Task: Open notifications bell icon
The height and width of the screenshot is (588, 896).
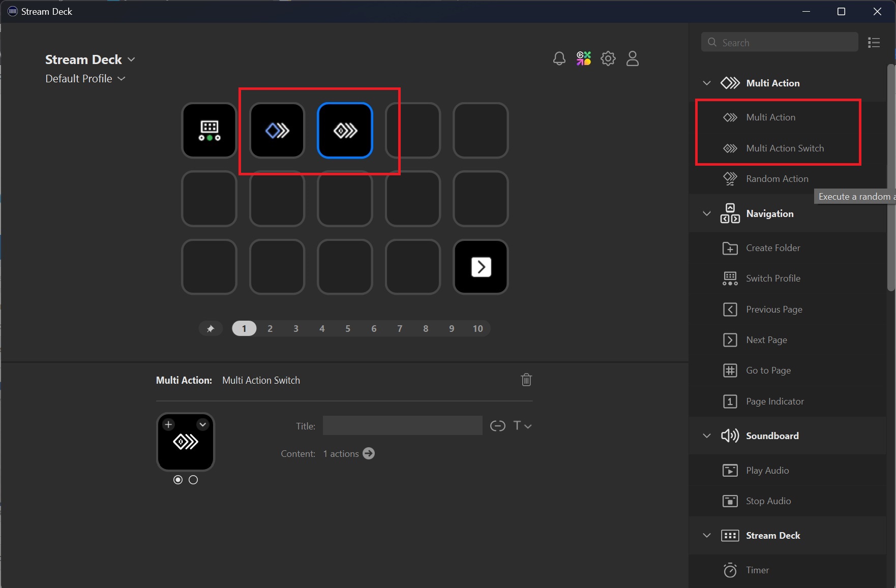Action: pos(559,58)
